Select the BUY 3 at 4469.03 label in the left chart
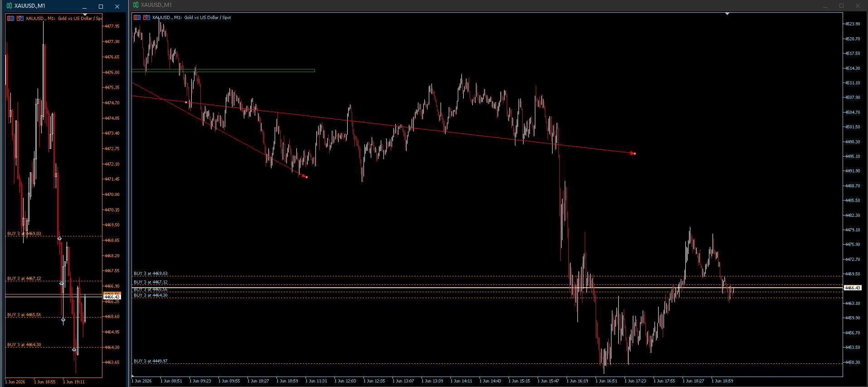Image resolution: width=868 pixels, height=387 pixels. pyautogui.click(x=24, y=234)
